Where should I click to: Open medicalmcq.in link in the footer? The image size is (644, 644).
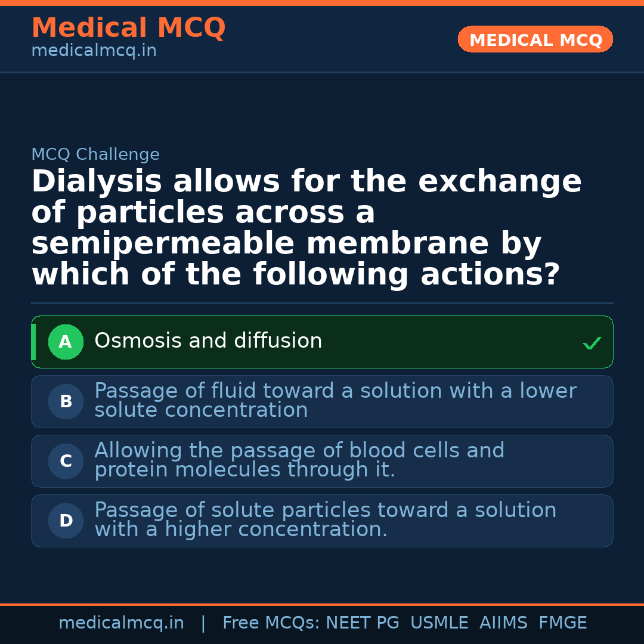(121, 623)
